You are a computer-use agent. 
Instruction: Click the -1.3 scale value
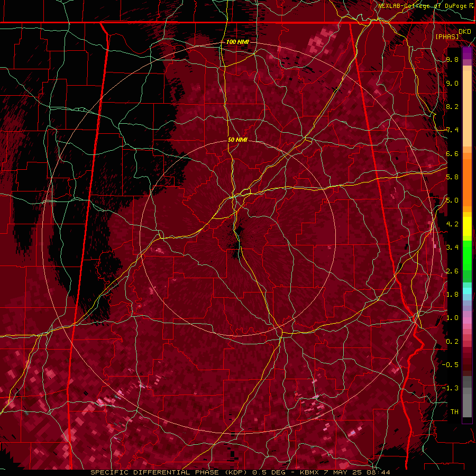point(450,388)
